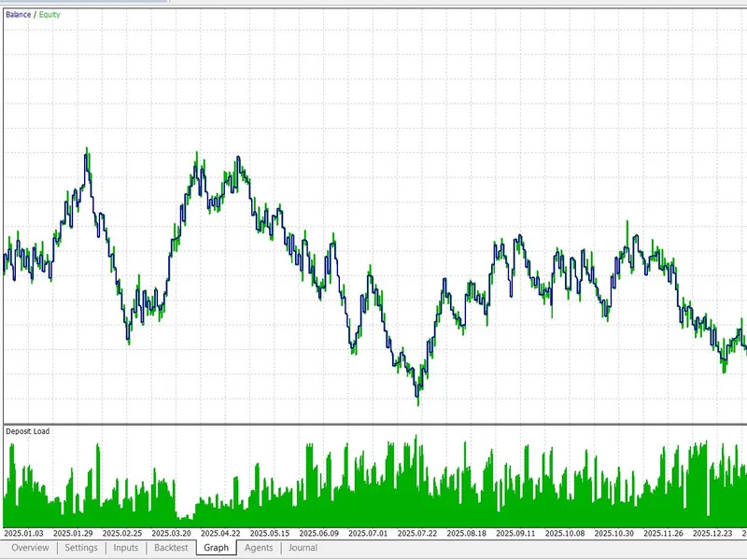Click the 2025.03.20 date label
This screenshot has width=747, height=560.
(x=172, y=533)
